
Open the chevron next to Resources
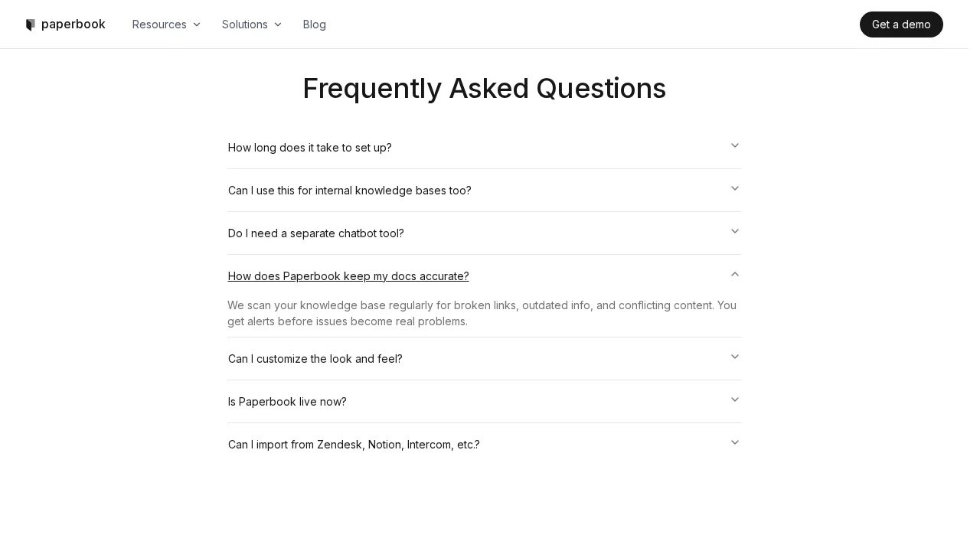(197, 24)
